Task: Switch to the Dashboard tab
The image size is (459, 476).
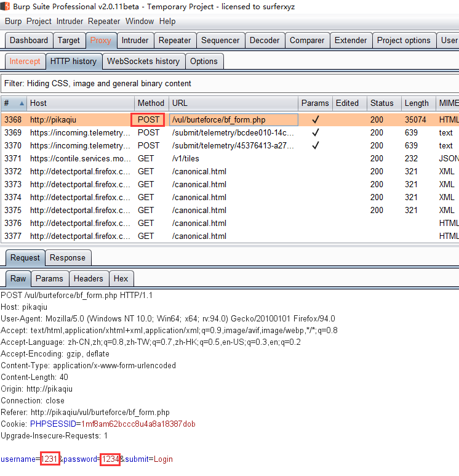Action: (29, 41)
